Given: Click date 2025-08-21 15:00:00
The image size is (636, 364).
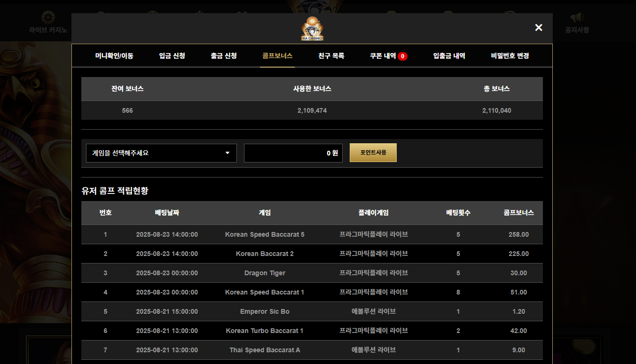Looking at the screenshot, I should coord(167,311).
